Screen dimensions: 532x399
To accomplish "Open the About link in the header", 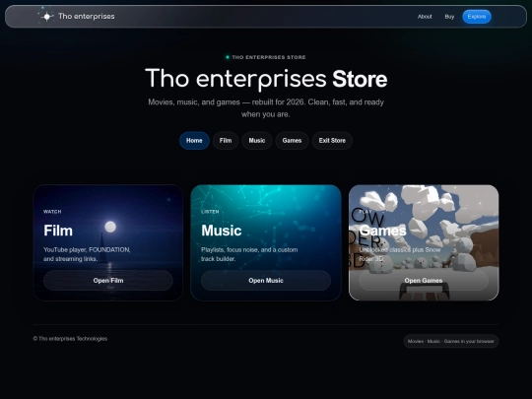I will pos(425,17).
